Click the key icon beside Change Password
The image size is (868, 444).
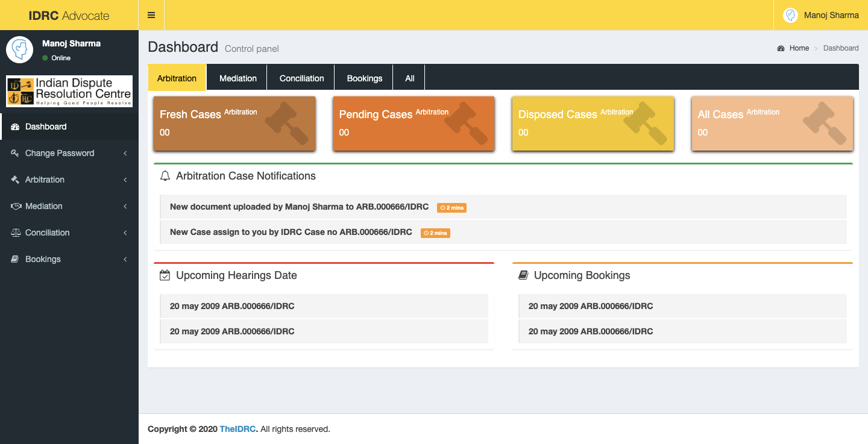[x=16, y=154]
